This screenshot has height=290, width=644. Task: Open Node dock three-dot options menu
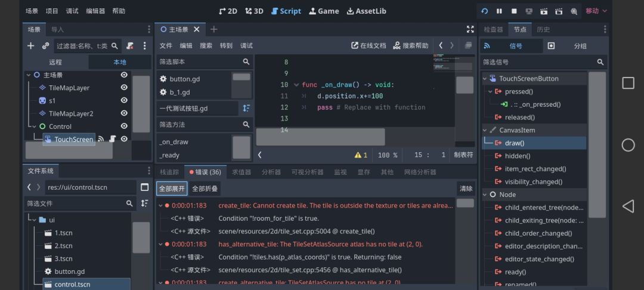click(605, 29)
